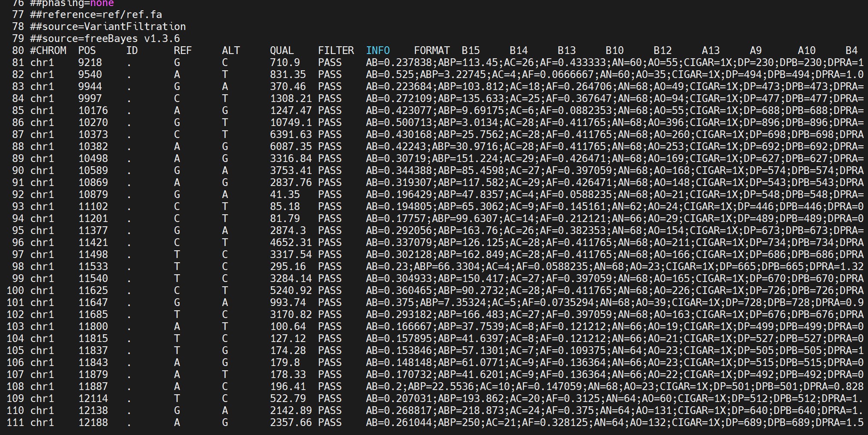Image resolution: width=868 pixels, height=435 pixels.
Task: Click sample column B12
Action: coord(663,51)
